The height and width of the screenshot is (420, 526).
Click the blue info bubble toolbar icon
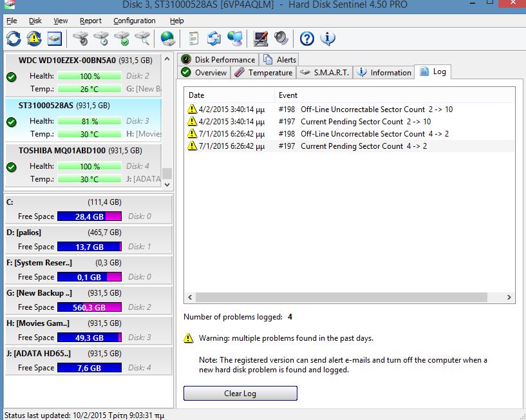328,39
